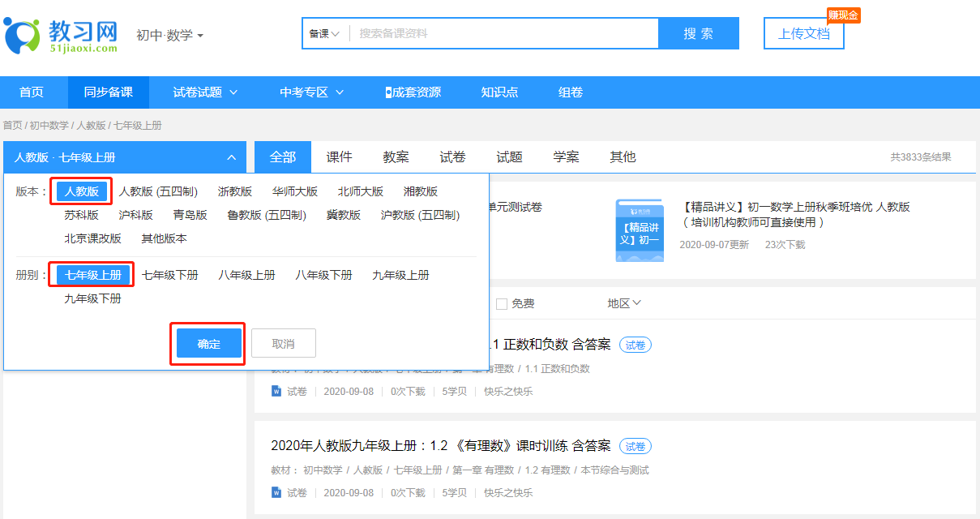Select the 北师大版 version
980x519 pixels.
click(361, 192)
